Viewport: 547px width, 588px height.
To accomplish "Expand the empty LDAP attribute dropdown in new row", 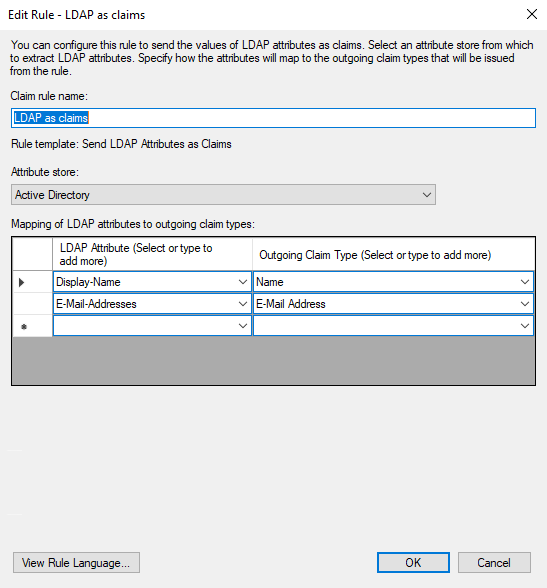I will (243, 326).
